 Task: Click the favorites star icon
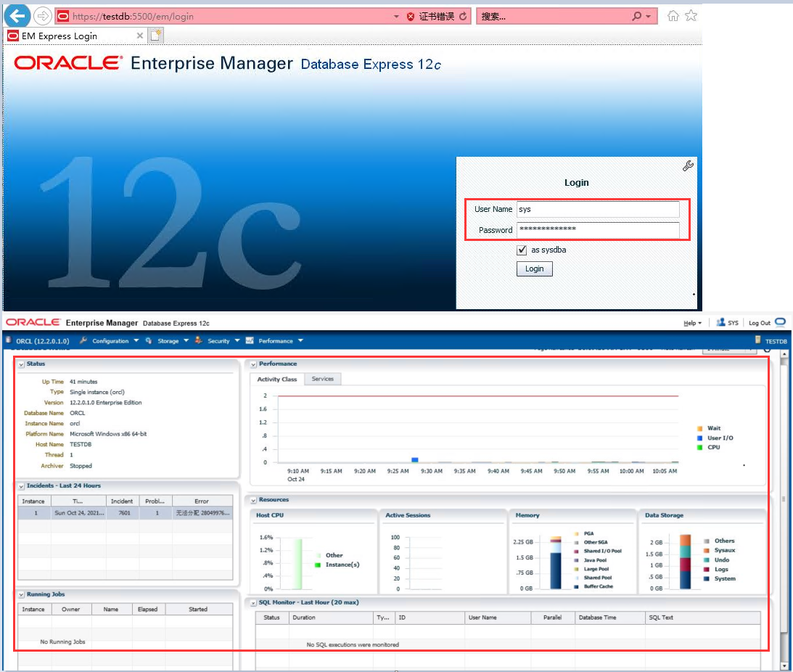691,16
